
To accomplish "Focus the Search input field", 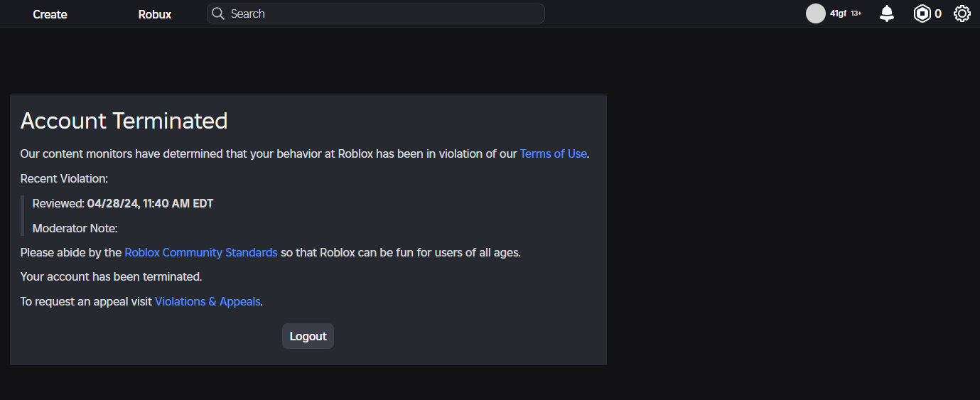I will click(376, 13).
